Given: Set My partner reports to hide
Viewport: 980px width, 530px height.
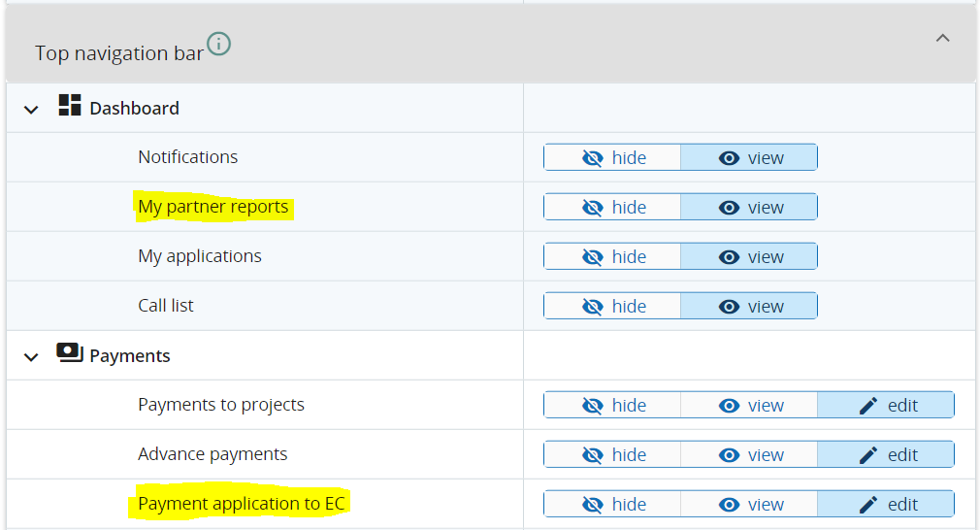Looking at the screenshot, I should coord(612,208).
